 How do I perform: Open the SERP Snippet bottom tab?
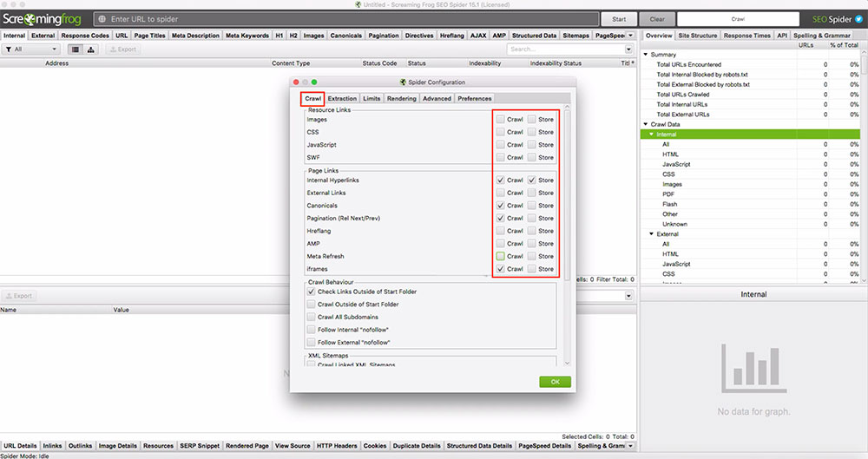tap(200, 446)
